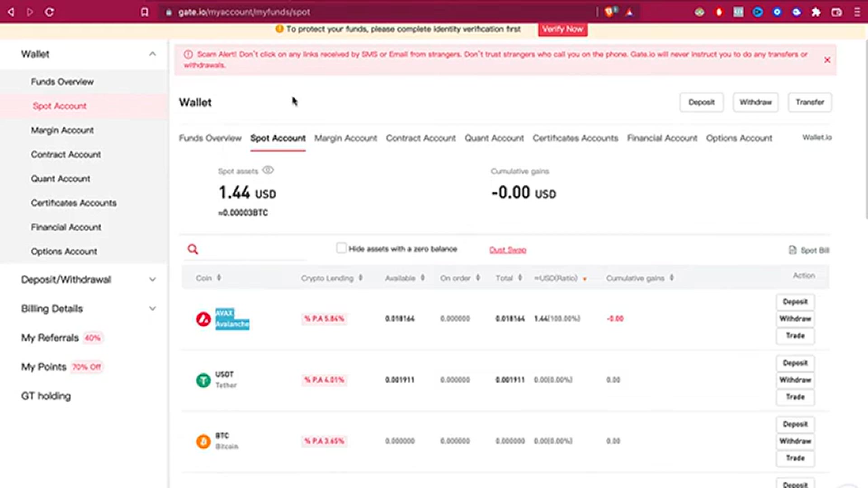Switch to Margin Account tab
The height and width of the screenshot is (488, 868).
[x=346, y=138]
